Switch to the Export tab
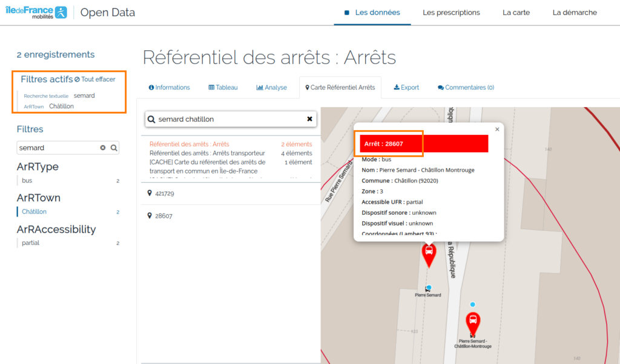Screen dimensions: 620x364 [406, 88]
